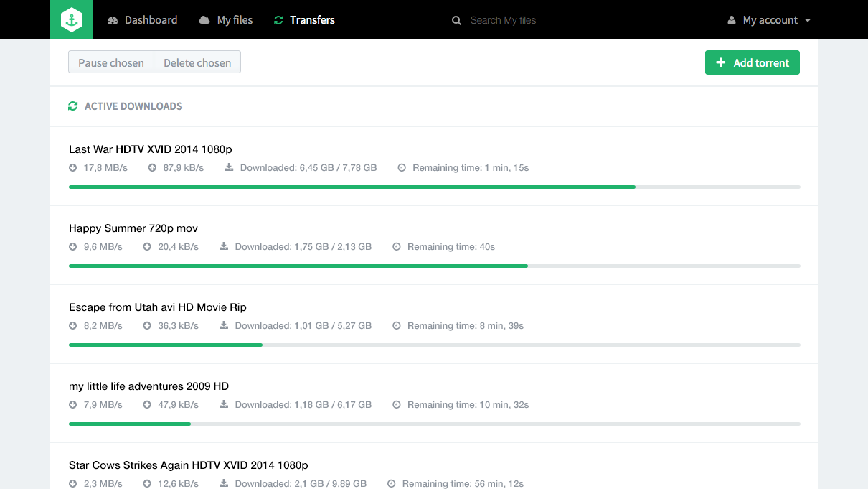868x489 pixels.
Task: Click the Add torrent button
Action: 752,62
